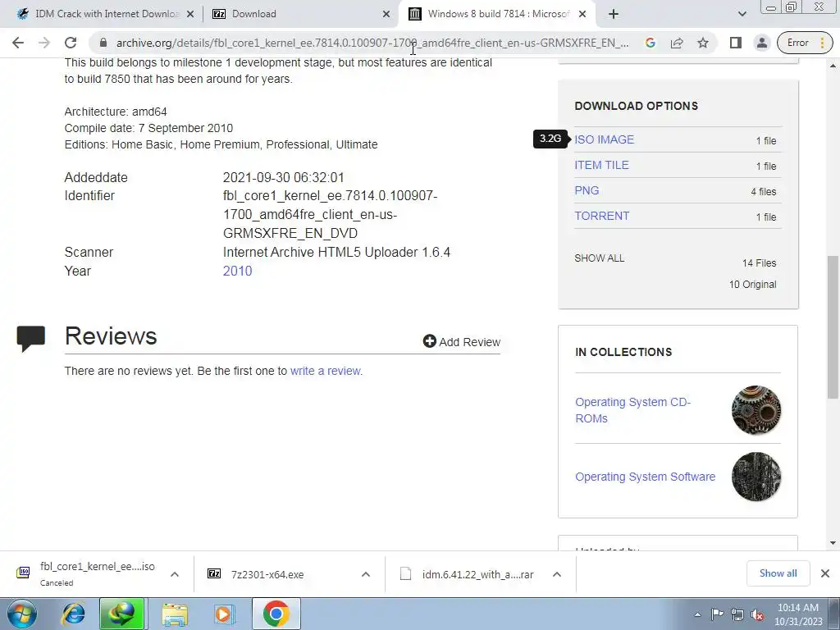
Task: Go back using the browser back arrow
Action: (18, 43)
